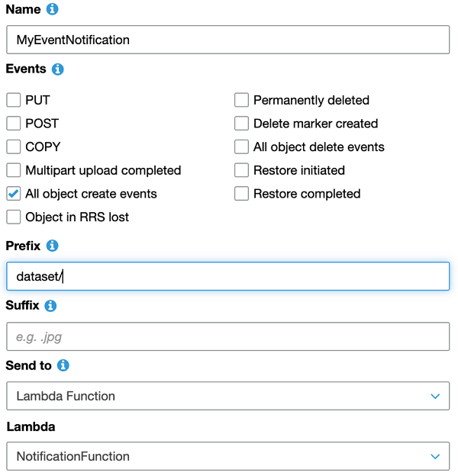
Task: Click the MyEventNotification name field
Action: point(227,39)
